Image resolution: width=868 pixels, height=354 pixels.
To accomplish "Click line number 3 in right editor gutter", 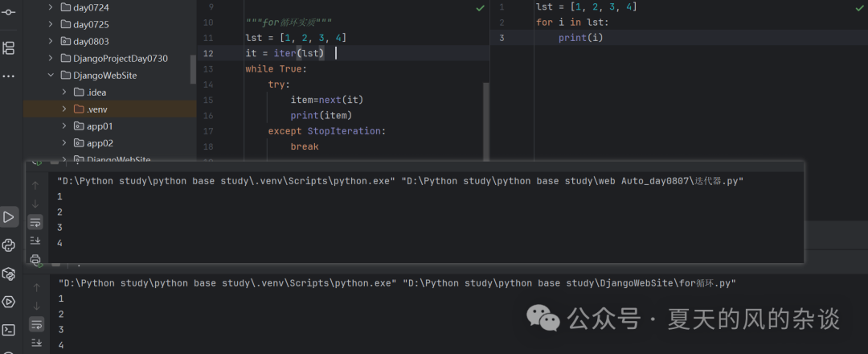I will (x=502, y=38).
